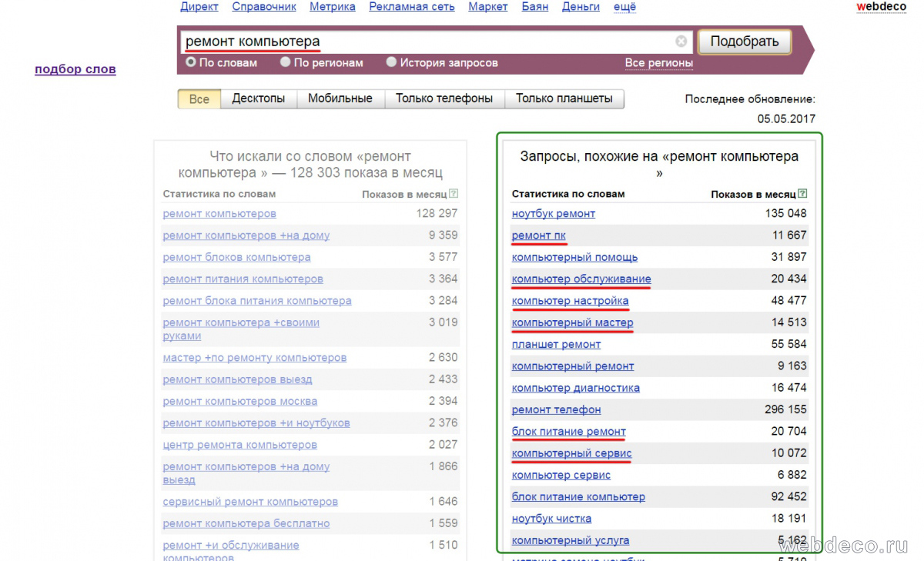The image size is (924, 561).
Task: Select the 'Только телефоны' tab
Action: pos(444,99)
